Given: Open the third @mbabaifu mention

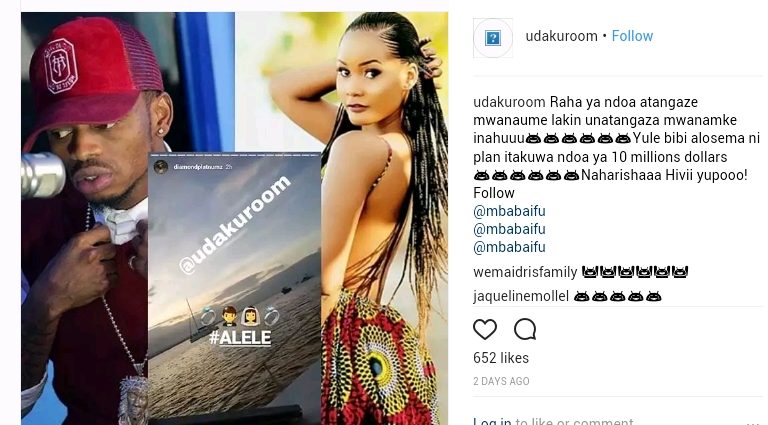Looking at the screenshot, I should coord(509,247).
